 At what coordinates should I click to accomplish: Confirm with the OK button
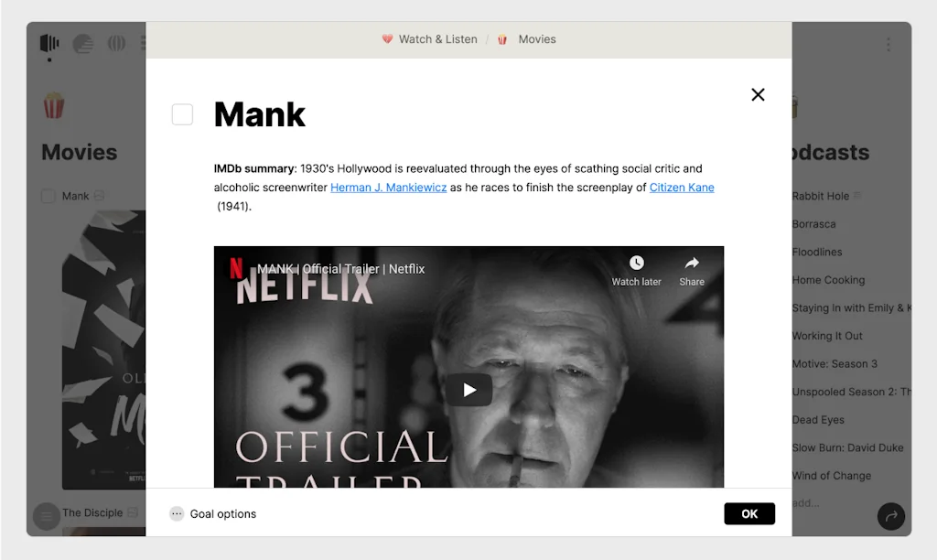(749, 513)
